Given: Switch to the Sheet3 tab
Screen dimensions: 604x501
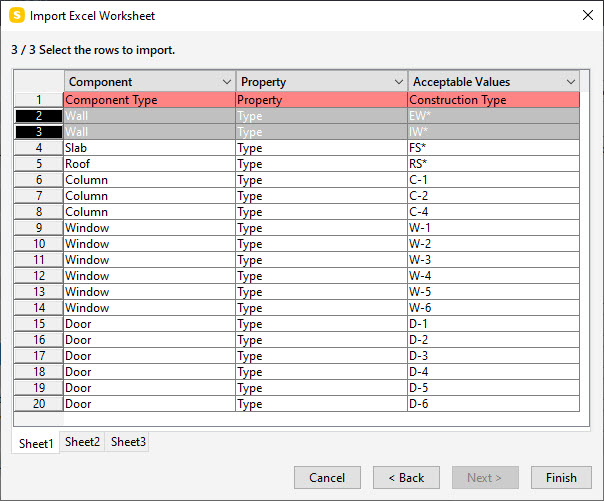Looking at the screenshot, I should pyautogui.click(x=128, y=442).
